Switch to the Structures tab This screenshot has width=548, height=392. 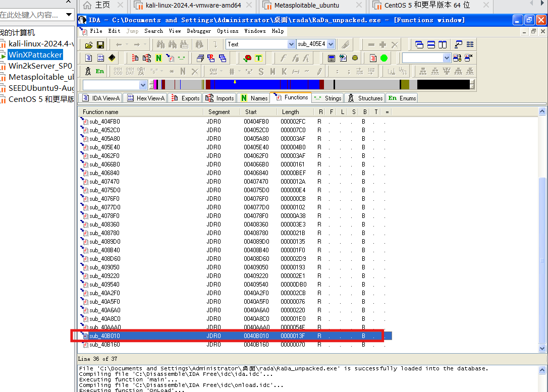[x=365, y=98]
